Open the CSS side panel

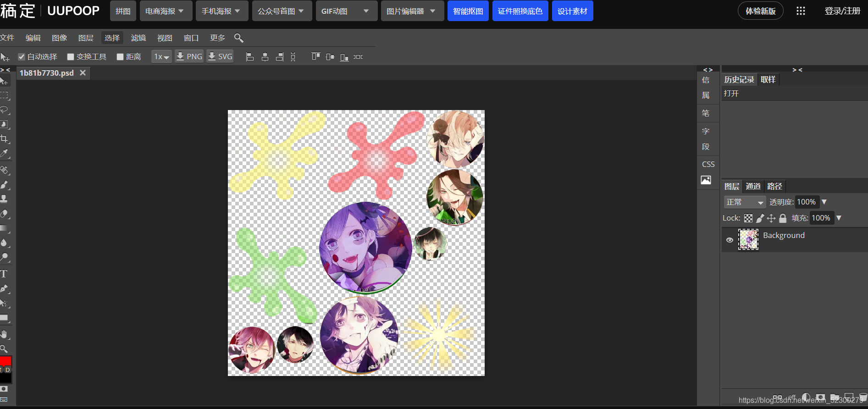pos(708,164)
